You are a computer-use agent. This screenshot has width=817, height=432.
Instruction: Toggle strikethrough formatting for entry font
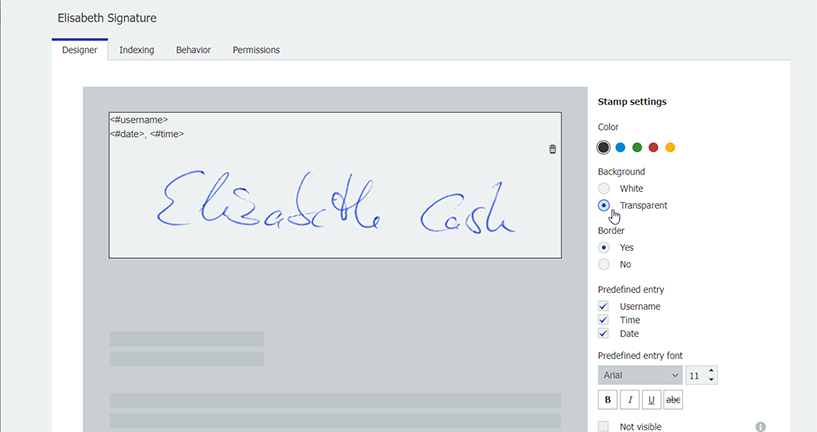pos(673,400)
